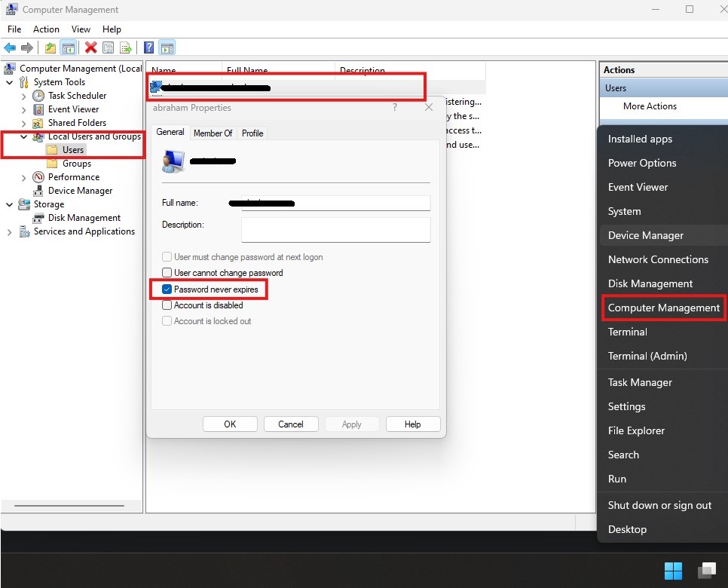Screen dimensions: 728x588
Task: Select Installed apps in context menu
Action: pyautogui.click(x=640, y=139)
